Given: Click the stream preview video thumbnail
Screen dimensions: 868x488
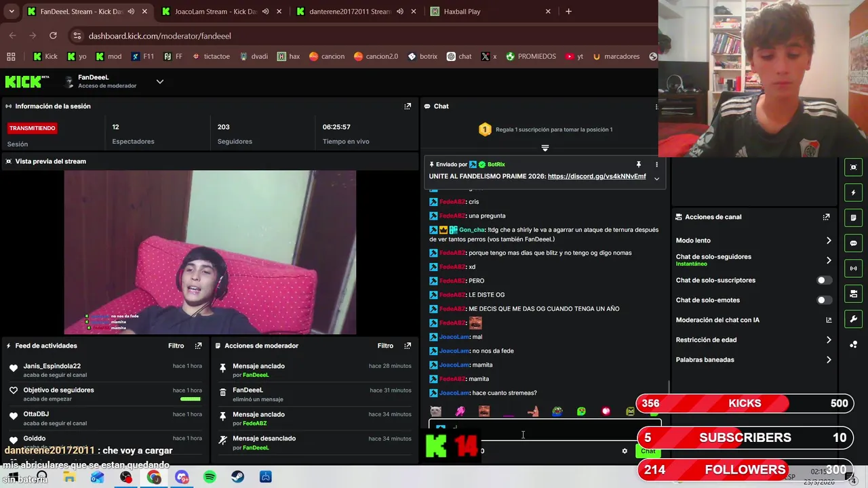Looking at the screenshot, I should tap(210, 252).
